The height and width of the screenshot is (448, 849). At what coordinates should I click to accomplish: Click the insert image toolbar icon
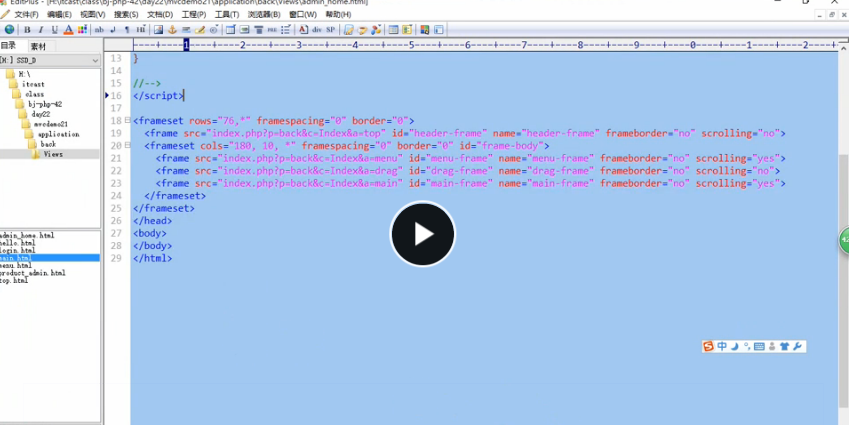[x=158, y=30]
